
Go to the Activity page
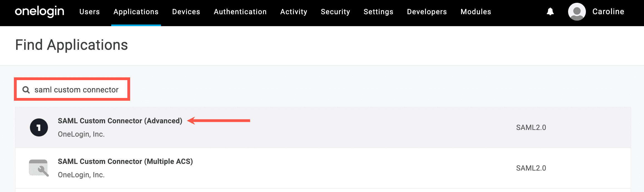click(x=294, y=12)
